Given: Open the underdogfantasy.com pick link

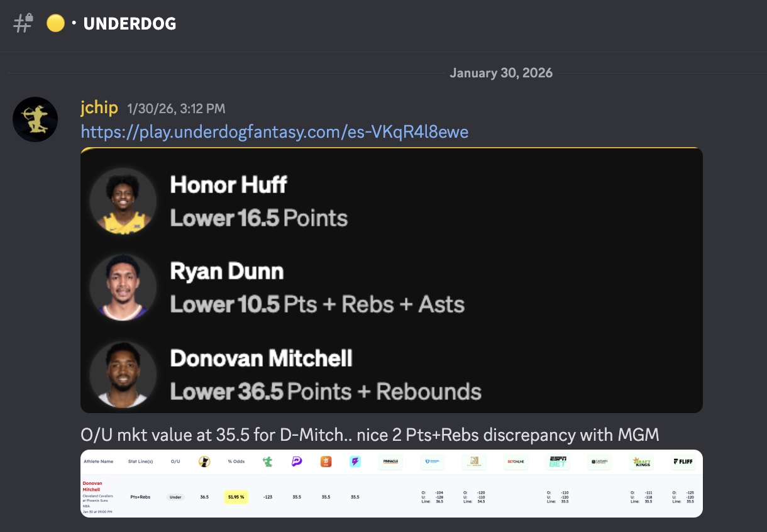Looking at the screenshot, I should [x=274, y=132].
